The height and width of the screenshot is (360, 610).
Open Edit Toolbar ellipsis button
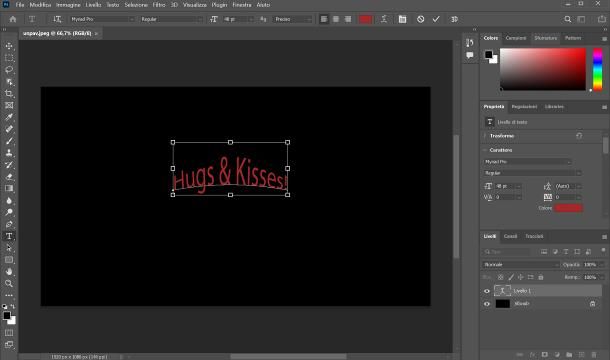pos(9,295)
